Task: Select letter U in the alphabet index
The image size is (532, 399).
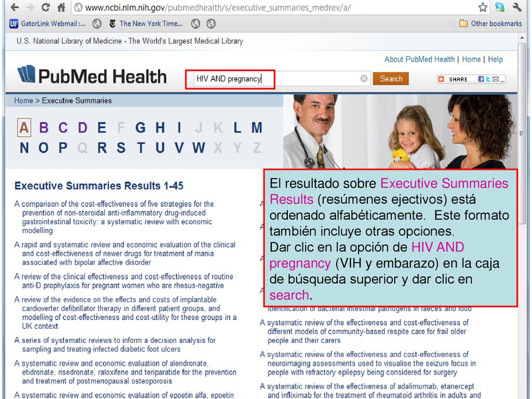Action: tap(160, 148)
